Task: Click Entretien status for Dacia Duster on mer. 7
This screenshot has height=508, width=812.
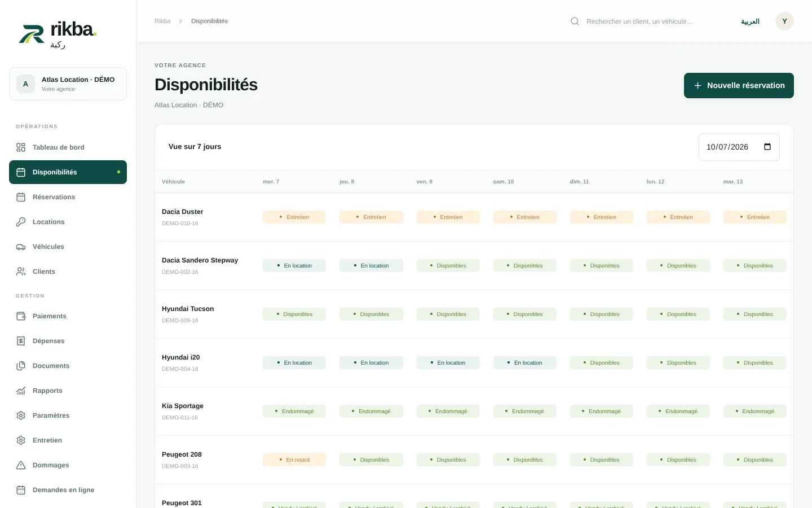Action: (294, 217)
